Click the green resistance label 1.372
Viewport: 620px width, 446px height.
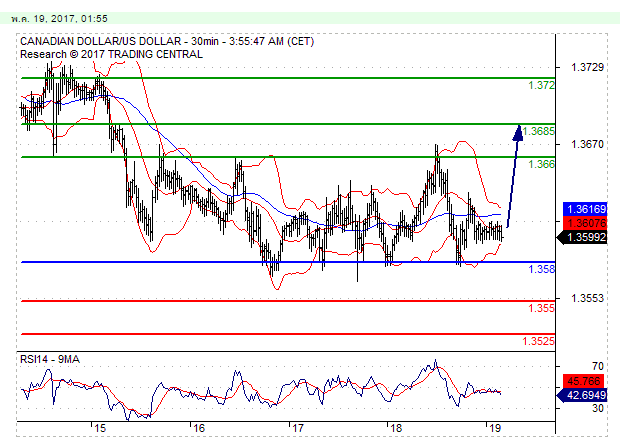541,85
